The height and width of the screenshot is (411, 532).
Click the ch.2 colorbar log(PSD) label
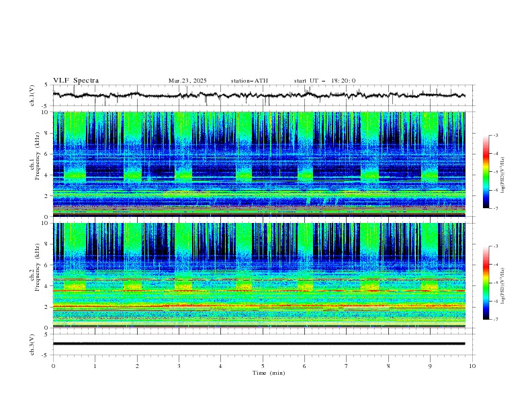503,285
